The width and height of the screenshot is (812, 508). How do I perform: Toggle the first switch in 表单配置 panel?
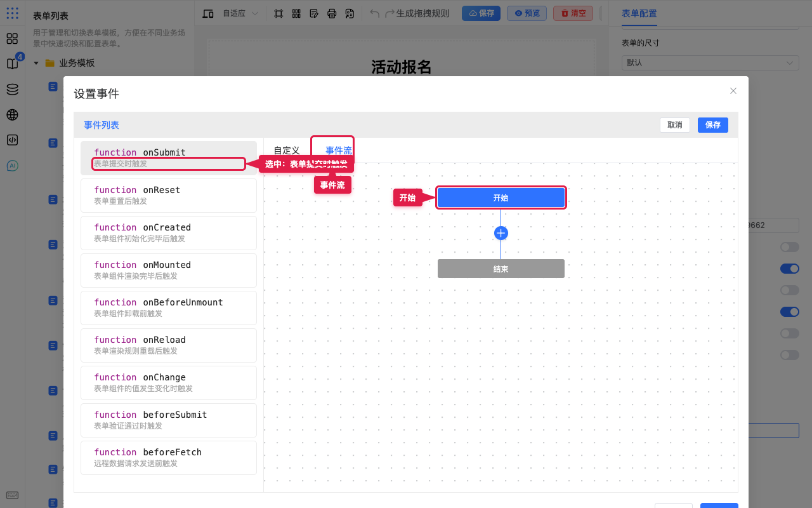pyautogui.click(x=790, y=247)
